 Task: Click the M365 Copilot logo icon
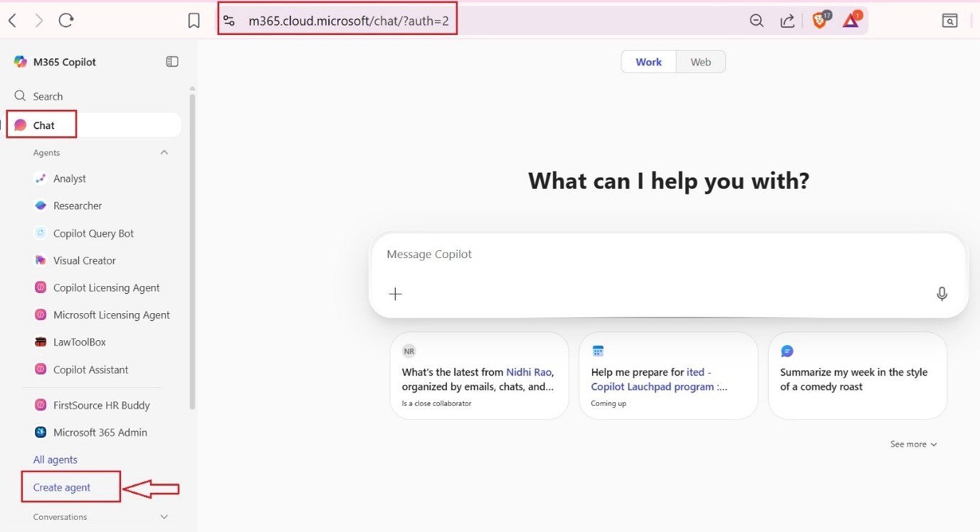pyautogui.click(x=21, y=62)
